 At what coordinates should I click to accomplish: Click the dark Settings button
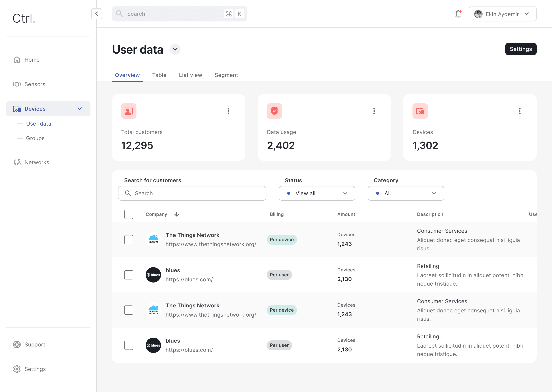point(520,49)
